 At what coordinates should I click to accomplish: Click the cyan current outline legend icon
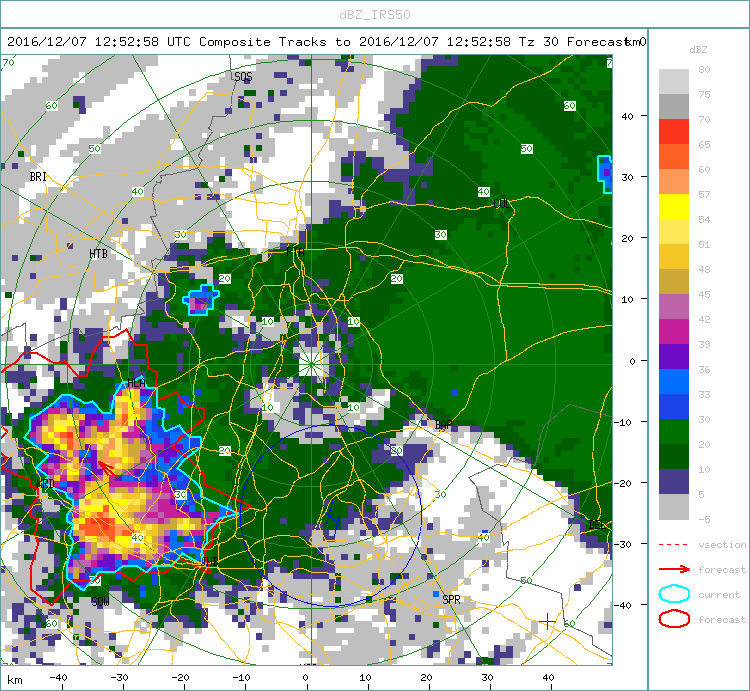[674, 594]
